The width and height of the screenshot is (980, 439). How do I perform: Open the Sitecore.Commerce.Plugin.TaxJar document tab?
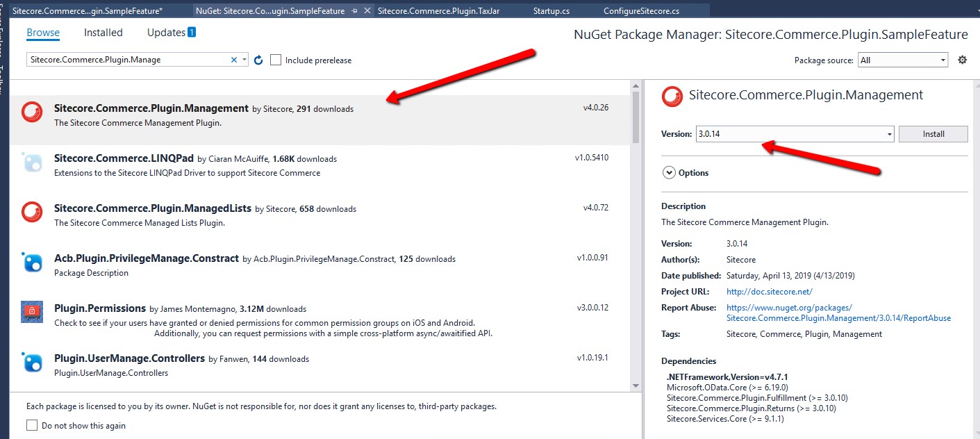click(439, 11)
